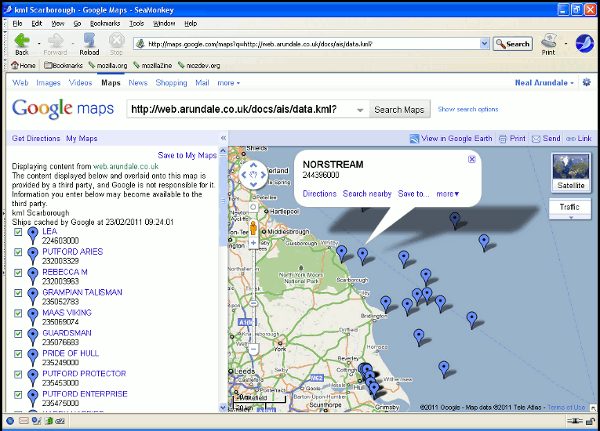Viewport: 600px width, 431px height.
Task: Click the Mail envelope icon in status bar
Action: (x=24, y=421)
